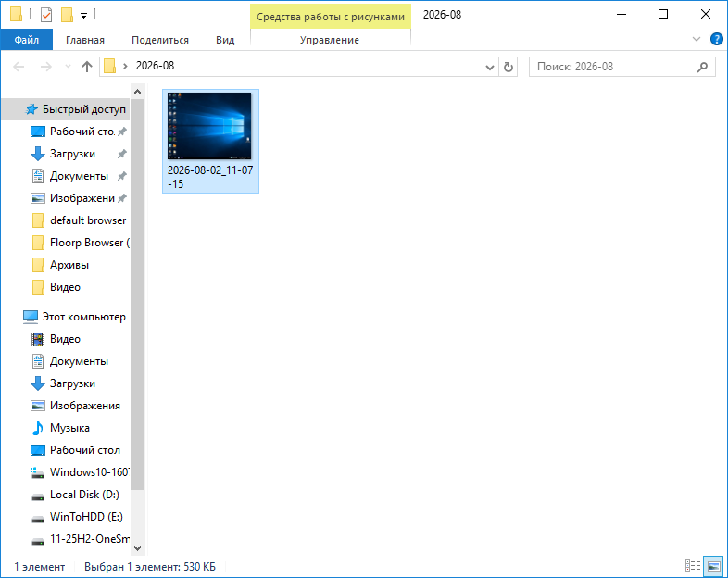Click the pin icon next to Загрузки
This screenshot has width=728, height=578.
click(122, 154)
